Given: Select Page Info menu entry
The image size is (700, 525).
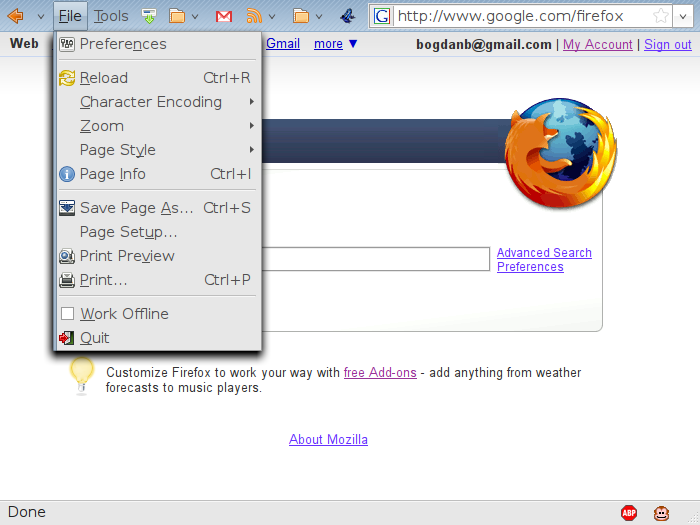Looking at the screenshot, I should point(157,174).
